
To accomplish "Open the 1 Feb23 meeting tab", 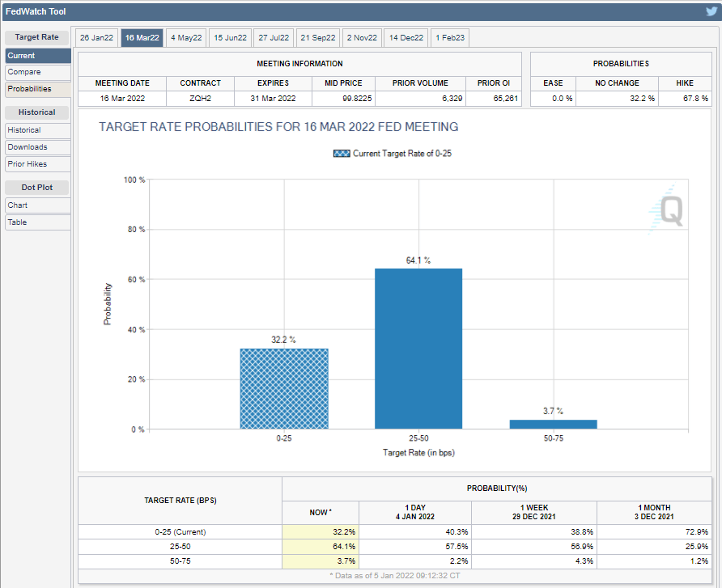I will pyautogui.click(x=449, y=38).
